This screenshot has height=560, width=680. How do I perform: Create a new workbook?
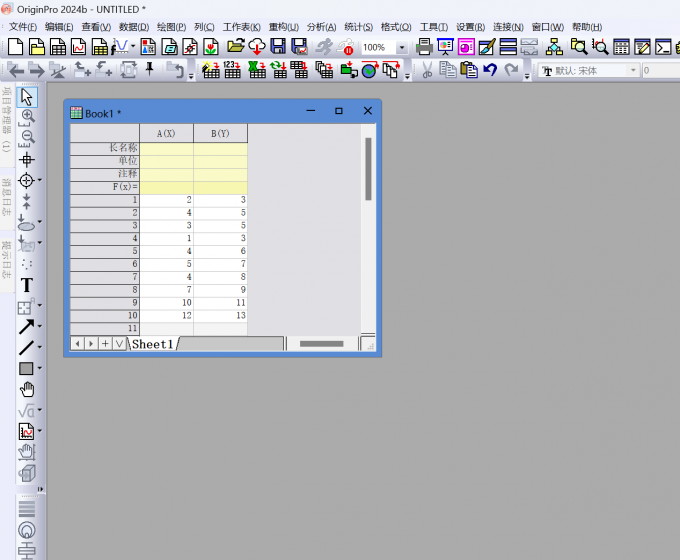tap(58, 47)
